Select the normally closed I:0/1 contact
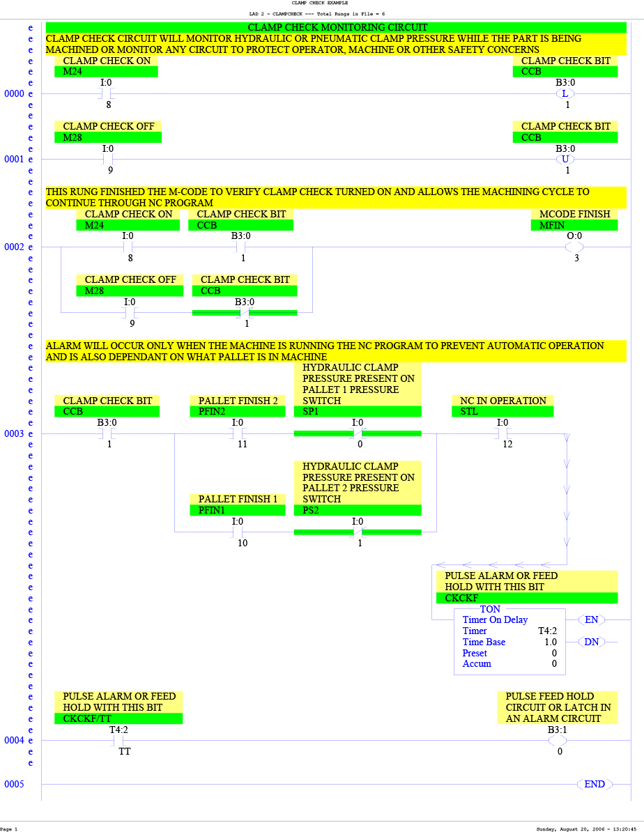 click(x=358, y=532)
